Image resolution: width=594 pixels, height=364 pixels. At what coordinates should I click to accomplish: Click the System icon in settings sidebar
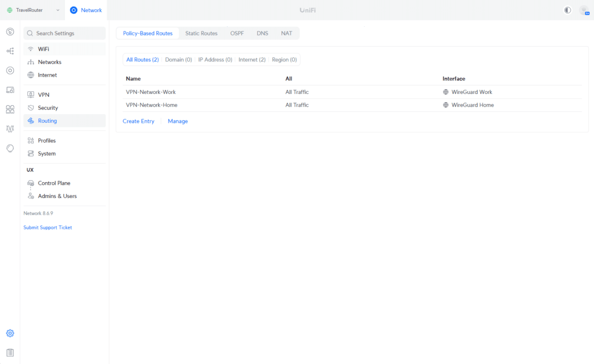pos(30,153)
